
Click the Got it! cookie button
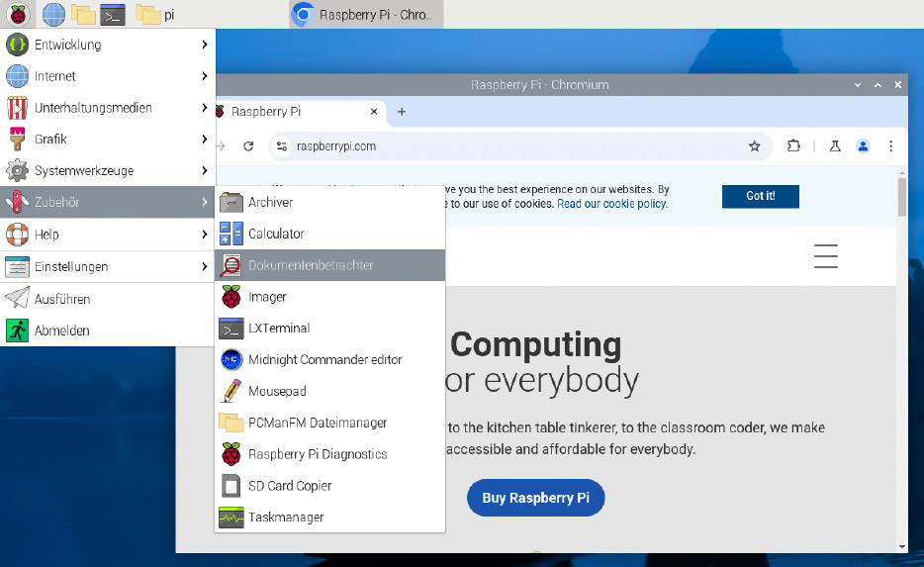click(x=761, y=196)
